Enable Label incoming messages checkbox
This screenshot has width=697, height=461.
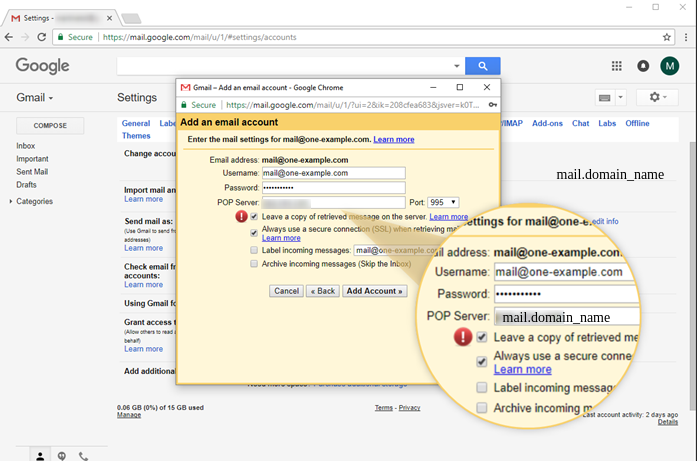pos(254,250)
